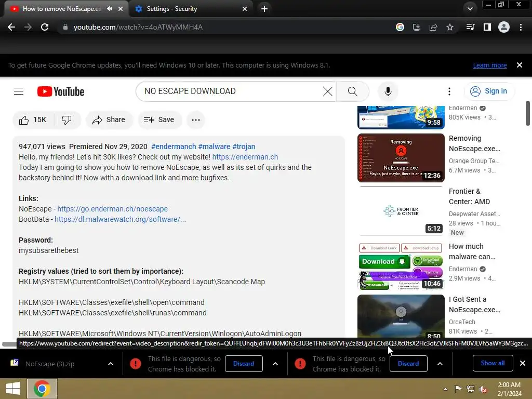Image resolution: width=532 pixels, height=399 pixels.
Task: Open a new browser tab
Action: [264, 9]
